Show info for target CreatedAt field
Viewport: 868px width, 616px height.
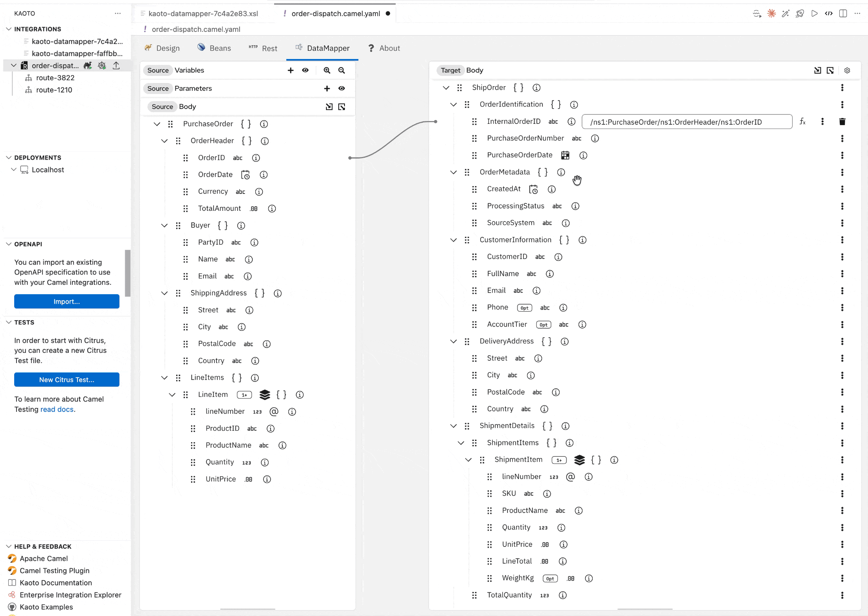[x=552, y=189]
